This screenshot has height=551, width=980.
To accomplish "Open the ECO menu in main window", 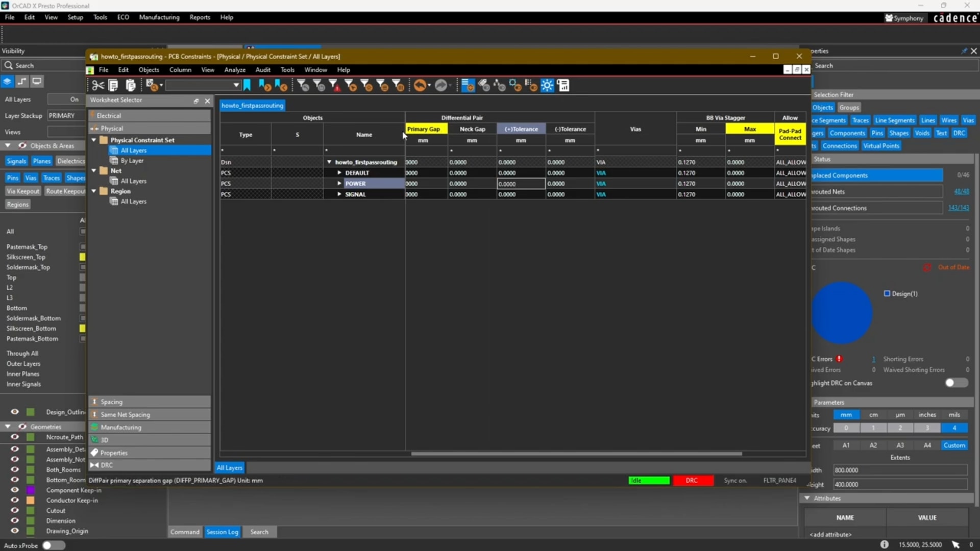I will pyautogui.click(x=123, y=17).
